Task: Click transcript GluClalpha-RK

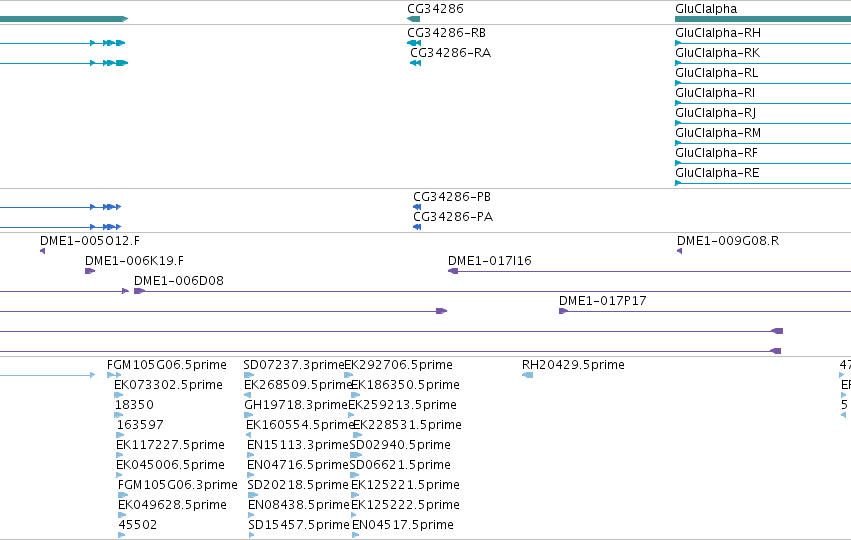Action: click(x=717, y=53)
